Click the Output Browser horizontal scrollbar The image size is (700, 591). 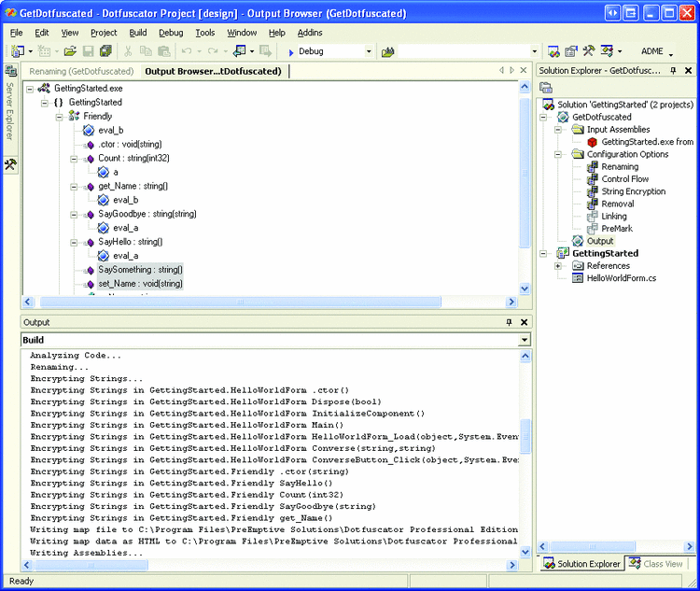point(240,302)
